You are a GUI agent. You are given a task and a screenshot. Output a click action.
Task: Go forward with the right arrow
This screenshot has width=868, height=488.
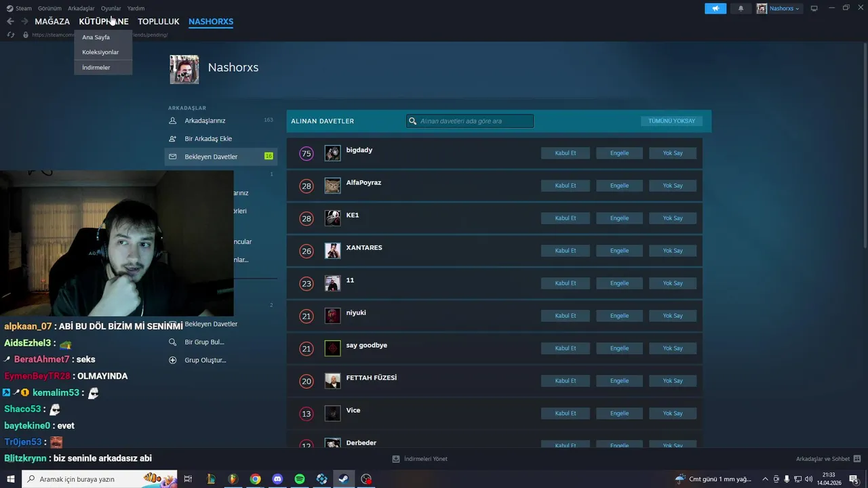[24, 22]
